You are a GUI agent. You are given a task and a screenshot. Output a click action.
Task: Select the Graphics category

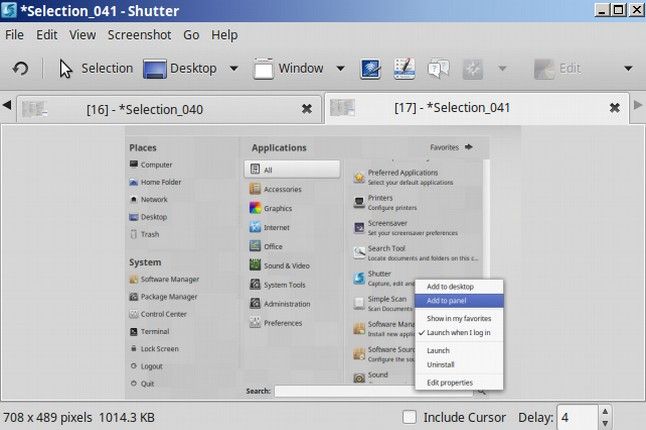(x=271, y=208)
